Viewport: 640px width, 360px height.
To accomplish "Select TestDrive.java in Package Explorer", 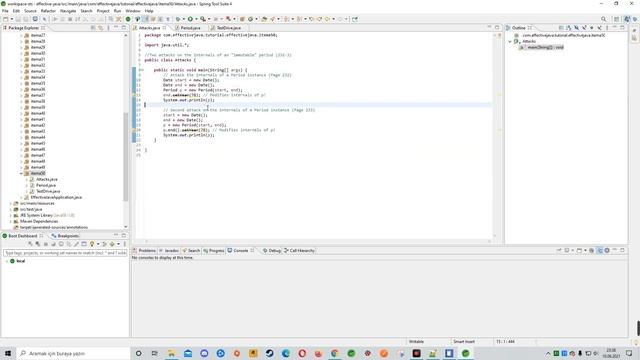I will pyautogui.click(x=48, y=191).
